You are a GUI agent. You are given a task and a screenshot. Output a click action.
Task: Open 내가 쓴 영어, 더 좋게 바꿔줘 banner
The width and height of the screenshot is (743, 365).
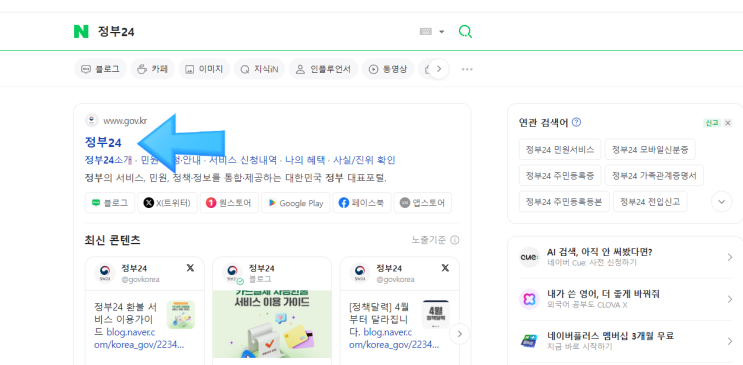click(x=626, y=299)
